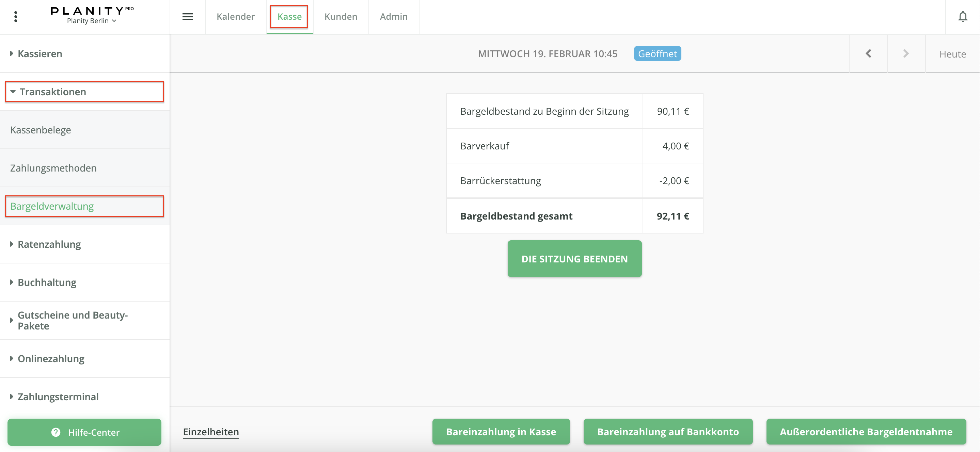Open Hilfe-Center help button
This screenshot has width=980, height=452.
(x=84, y=432)
